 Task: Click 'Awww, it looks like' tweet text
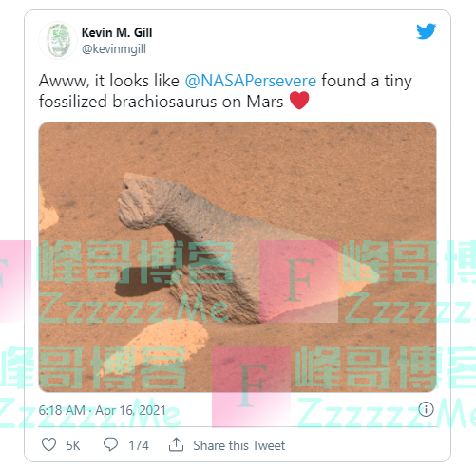click(109, 81)
